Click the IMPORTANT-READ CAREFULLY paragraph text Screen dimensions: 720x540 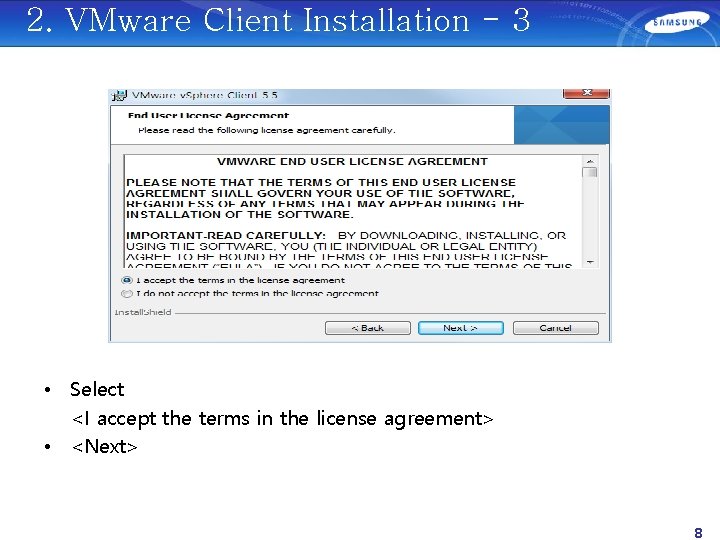(348, 251)
